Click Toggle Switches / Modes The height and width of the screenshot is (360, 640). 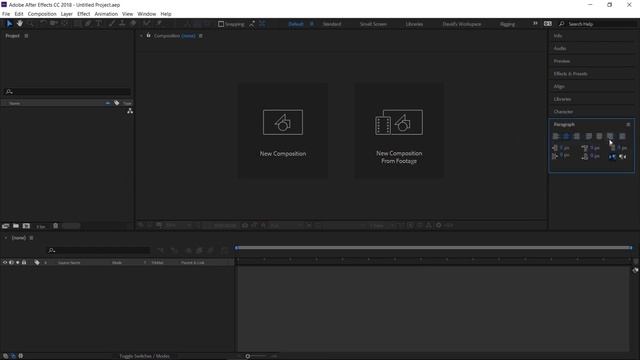(144, 356)
